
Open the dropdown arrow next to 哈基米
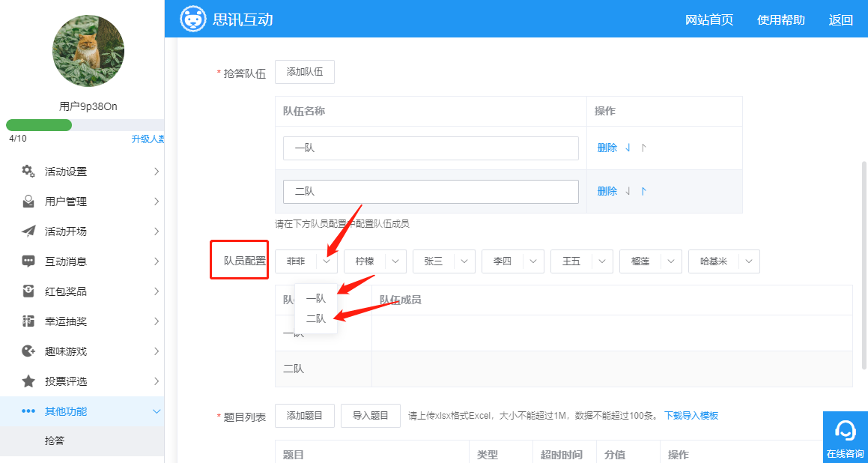coord(750,261)
